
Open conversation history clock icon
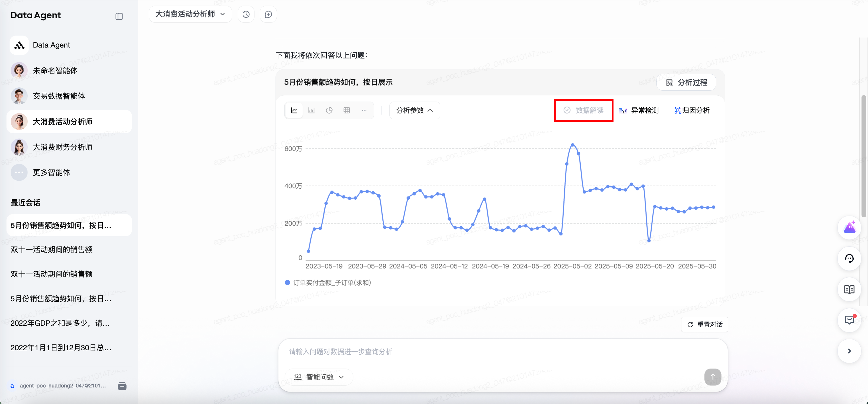tap(246, 14)
